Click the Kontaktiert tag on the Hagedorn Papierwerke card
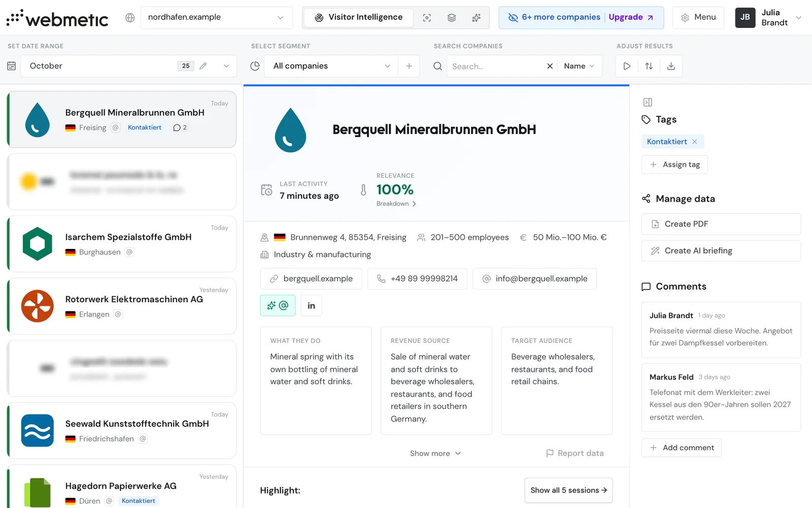 (x=139, y=501)
